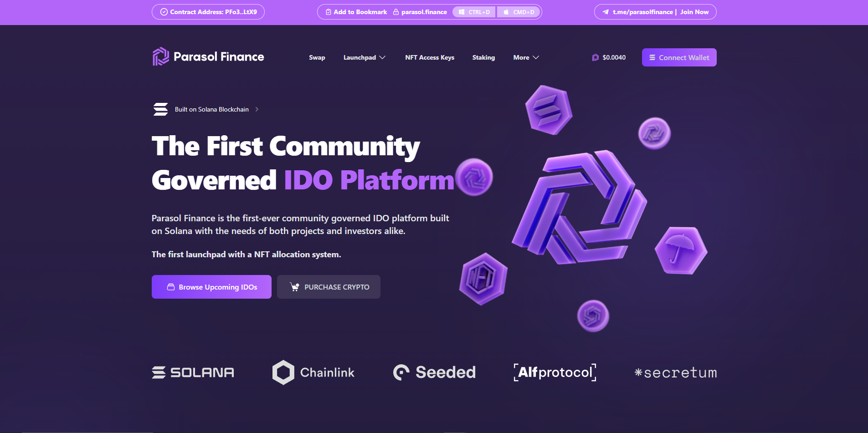Click the Parasol Finance logo icon
This screenshot has height=433, width=868.
[160, 57]
